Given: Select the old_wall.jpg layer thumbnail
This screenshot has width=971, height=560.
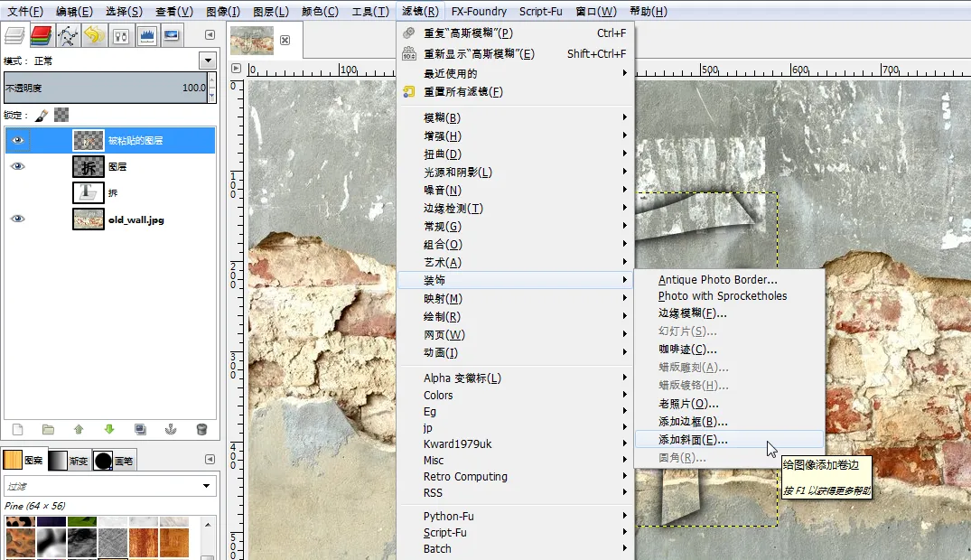Looking at the screenshot, I should tap(89, 219).
